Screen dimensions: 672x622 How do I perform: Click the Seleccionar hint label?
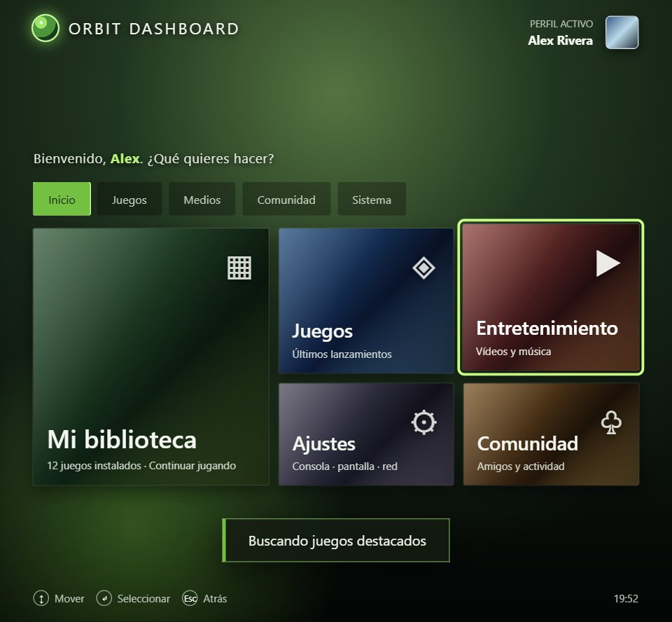143,598
